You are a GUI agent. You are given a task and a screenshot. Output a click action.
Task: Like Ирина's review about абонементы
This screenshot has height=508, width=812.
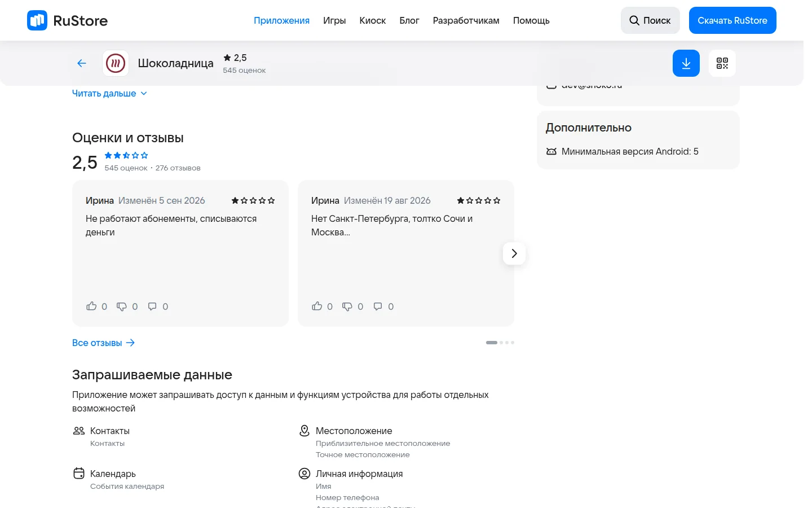91,306
